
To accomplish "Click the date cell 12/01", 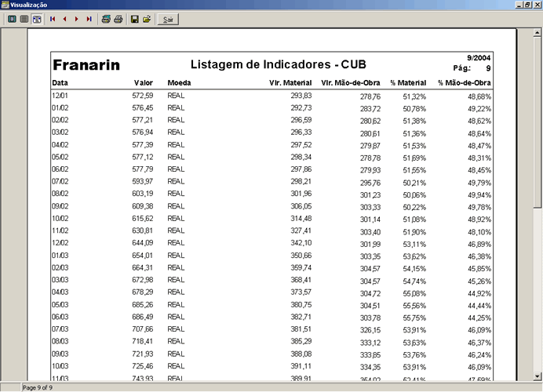I will [x=60, y=96].
